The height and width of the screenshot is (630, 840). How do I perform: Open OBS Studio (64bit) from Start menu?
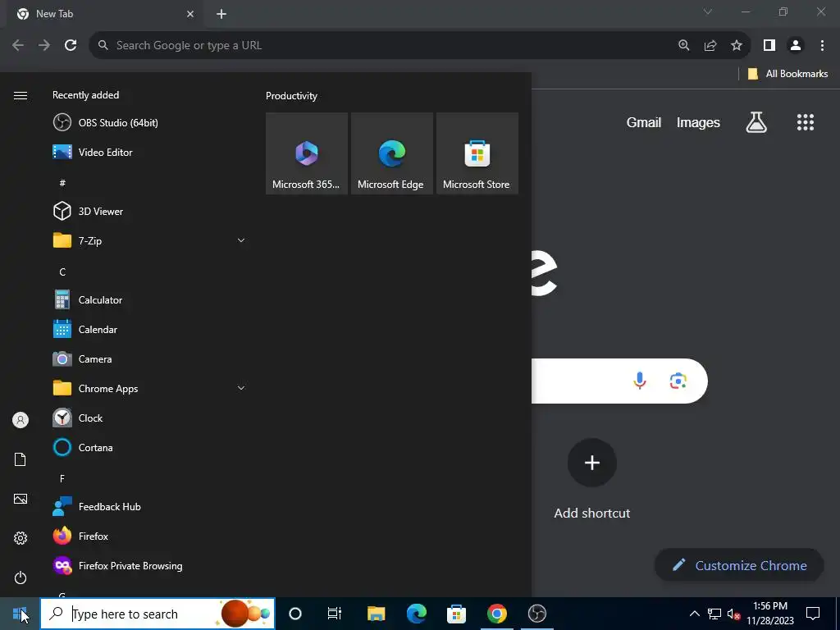tap(149, 123)
